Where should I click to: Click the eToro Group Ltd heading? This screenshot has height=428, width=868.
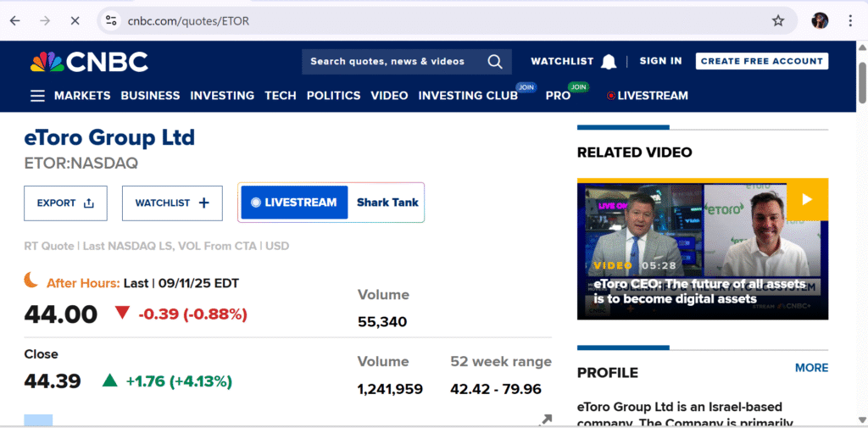pyautogui.click(x=109, y=137)
